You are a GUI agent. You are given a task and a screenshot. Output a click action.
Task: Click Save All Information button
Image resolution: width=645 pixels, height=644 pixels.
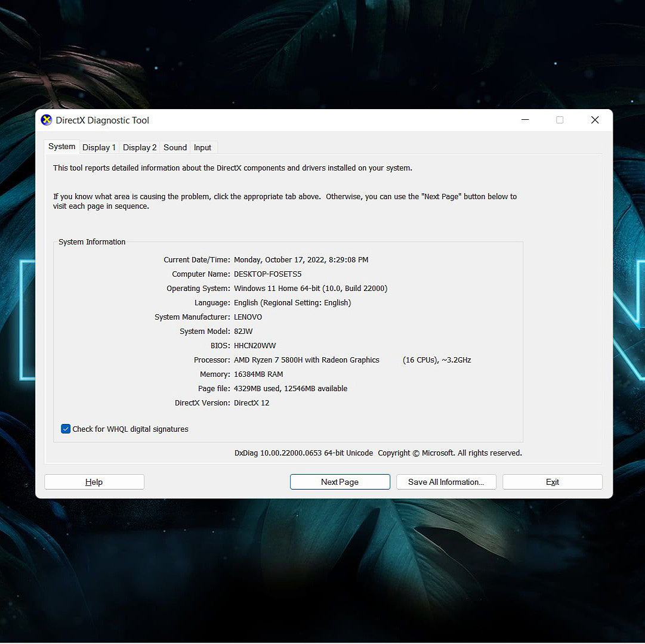[446, 482]
